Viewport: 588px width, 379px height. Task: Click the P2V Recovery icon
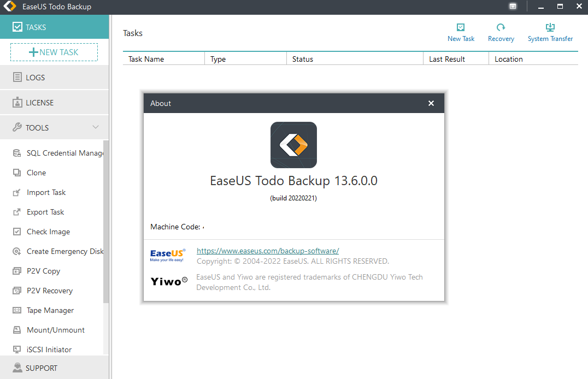coord(17,291)
